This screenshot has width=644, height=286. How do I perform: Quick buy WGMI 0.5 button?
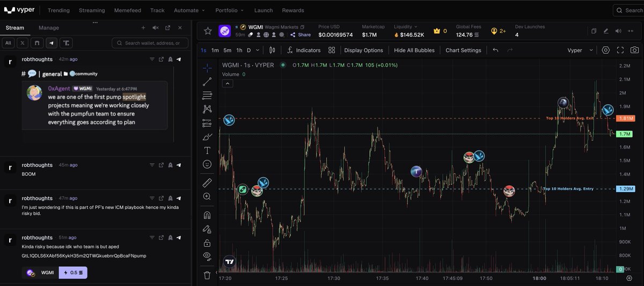[72, 273]
